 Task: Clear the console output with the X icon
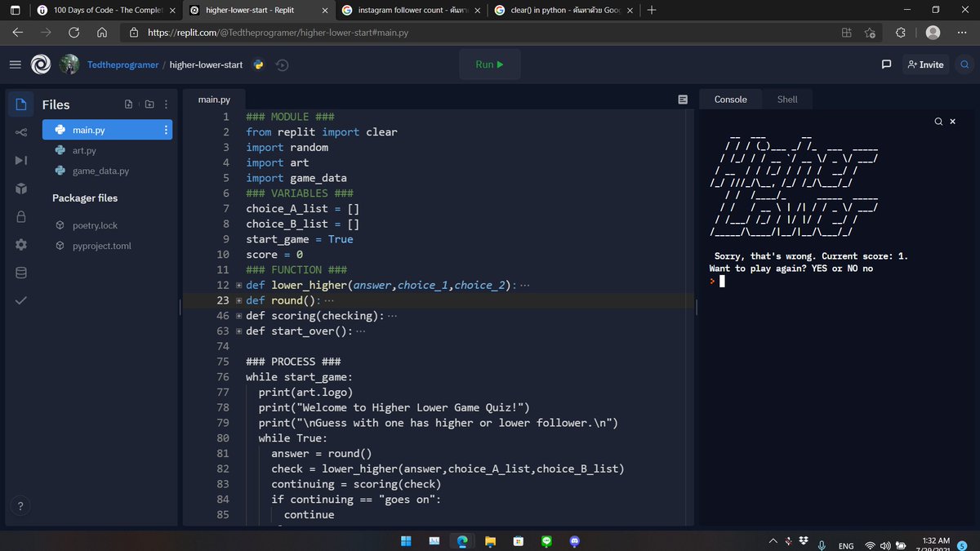pos(951,120)
